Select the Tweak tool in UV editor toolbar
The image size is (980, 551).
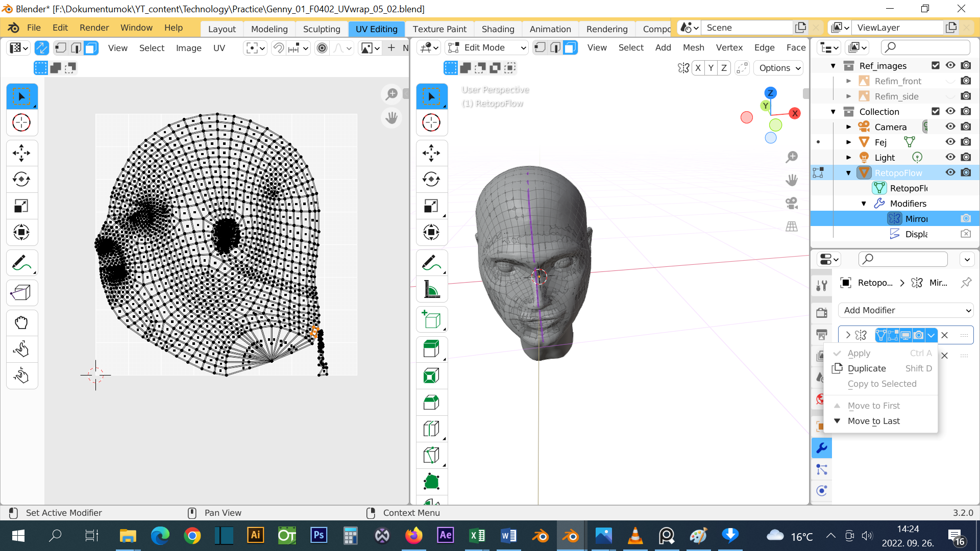coord(22,96)
